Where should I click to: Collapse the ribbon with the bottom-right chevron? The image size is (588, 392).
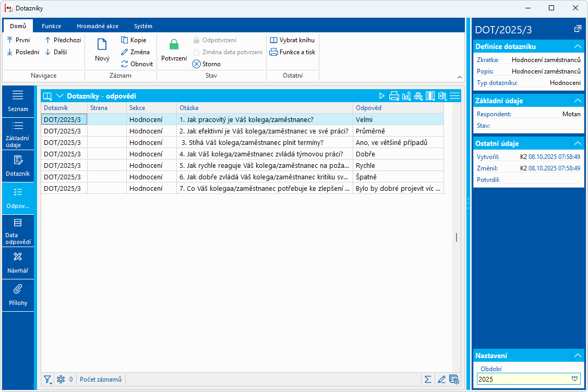[x=459, y=77]
